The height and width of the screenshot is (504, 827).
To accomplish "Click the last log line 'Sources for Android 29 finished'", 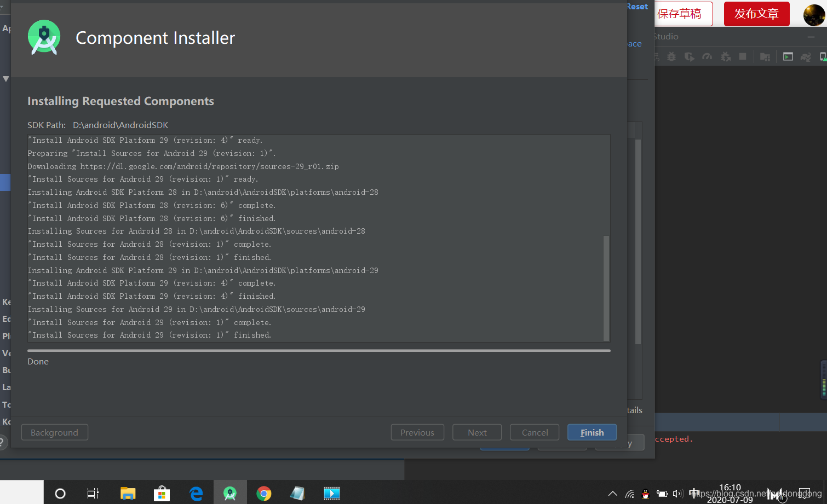I will pos(150,335).
